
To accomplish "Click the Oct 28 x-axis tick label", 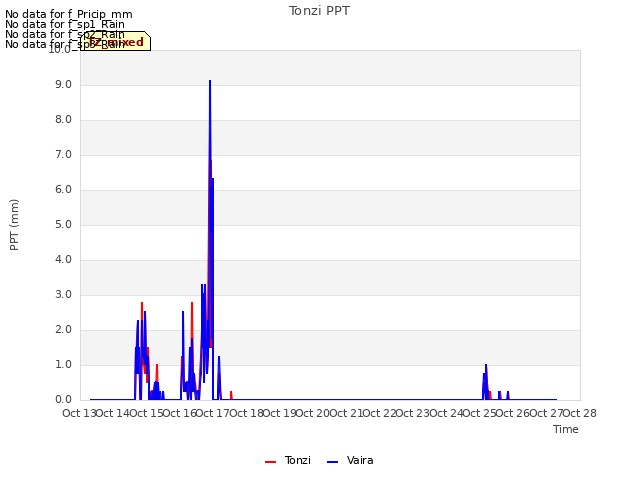I will (x=579, y=413).
